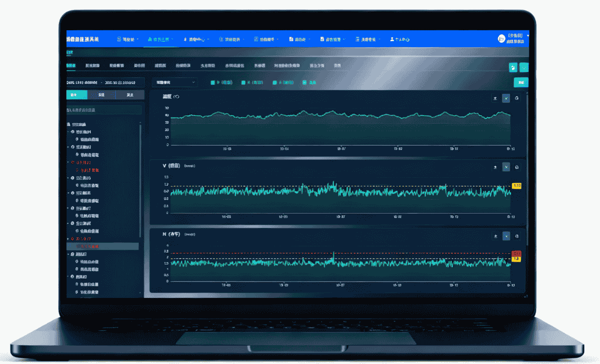The image size is (600, 364).
Task: Click the teal query button at the far right
Action: 520,82
